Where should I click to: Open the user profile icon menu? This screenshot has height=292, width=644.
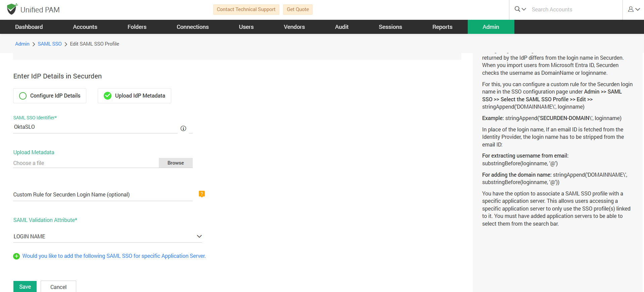[634, 9]
